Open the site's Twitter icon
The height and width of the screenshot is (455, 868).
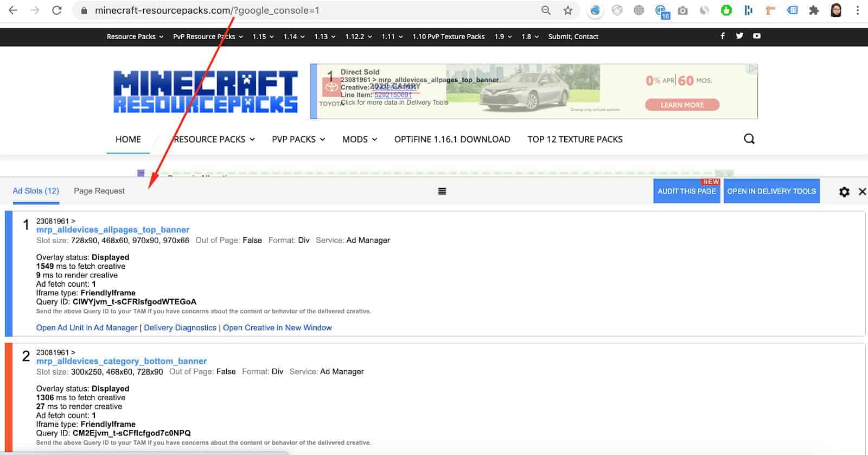tap(739, 36)
